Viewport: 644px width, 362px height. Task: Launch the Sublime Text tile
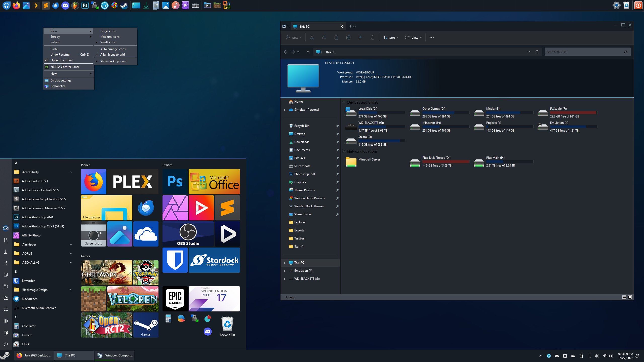227,208
